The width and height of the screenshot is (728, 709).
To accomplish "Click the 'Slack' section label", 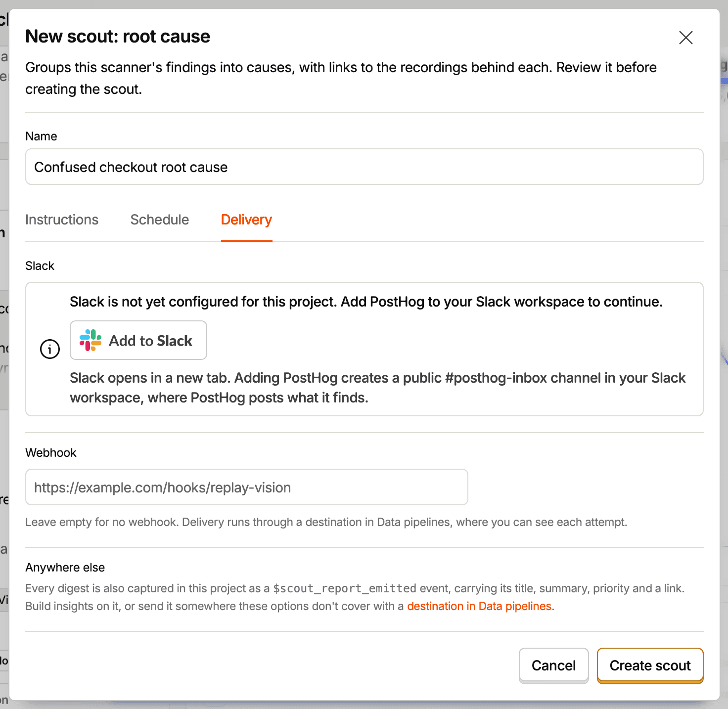I will (40, 266).
